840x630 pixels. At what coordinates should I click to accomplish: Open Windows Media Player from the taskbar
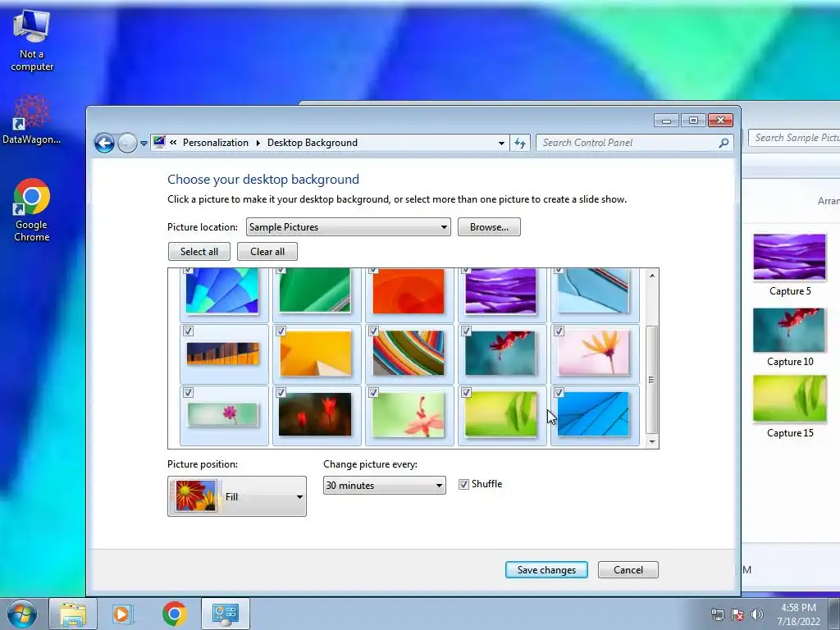(123, 614)
